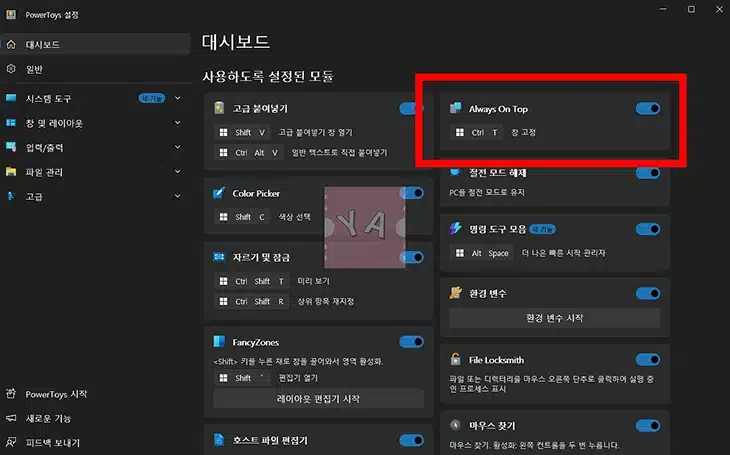The image size is (730, 455).
Task: Click the 절전 모드 해제 cup icon
Action: pos(455,172)
